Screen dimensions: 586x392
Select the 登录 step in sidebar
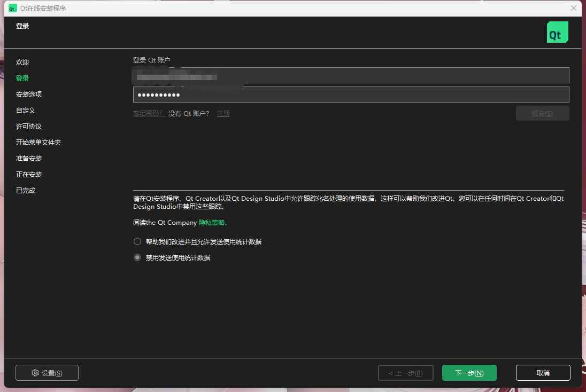[x=22, y=79]
